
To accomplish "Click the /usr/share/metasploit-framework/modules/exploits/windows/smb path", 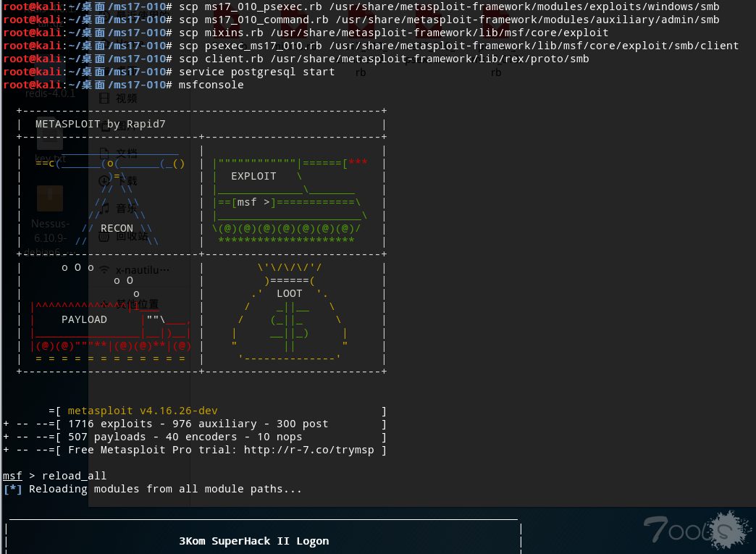I will (x=524, y=7).
